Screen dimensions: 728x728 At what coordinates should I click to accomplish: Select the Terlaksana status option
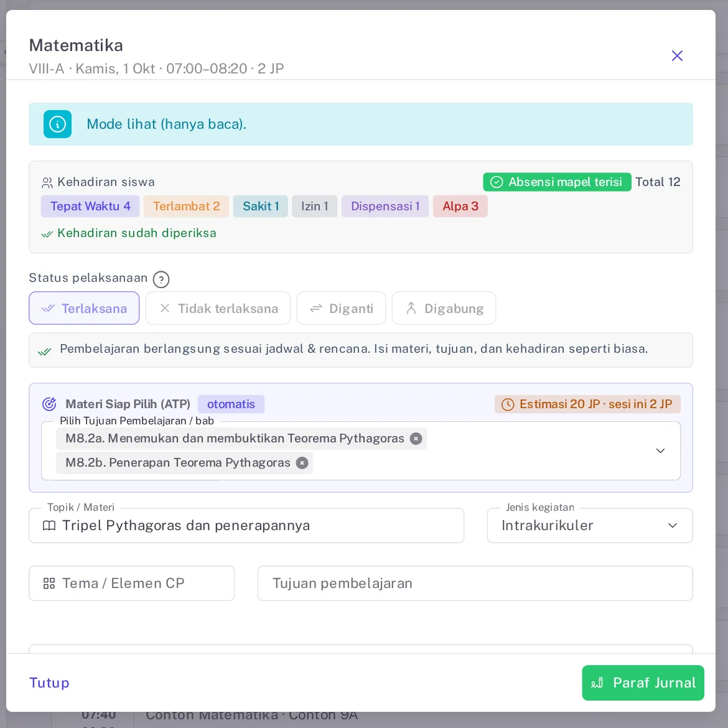84,308
